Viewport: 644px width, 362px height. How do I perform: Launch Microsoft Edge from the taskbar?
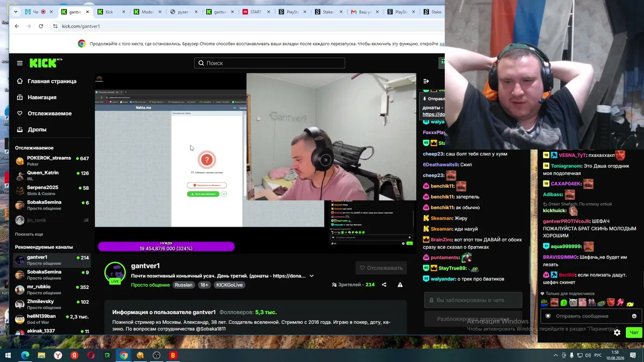25,355
